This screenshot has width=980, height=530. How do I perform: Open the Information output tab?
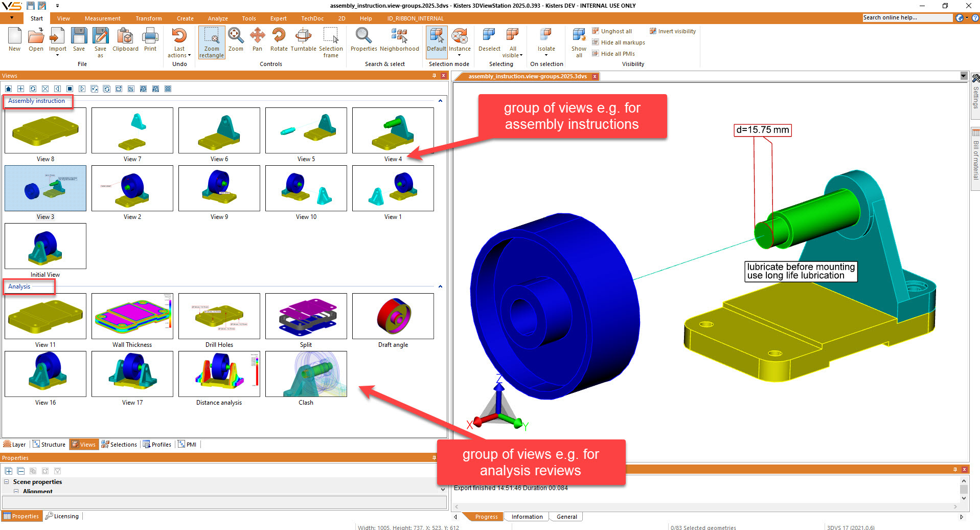point(527,517)
